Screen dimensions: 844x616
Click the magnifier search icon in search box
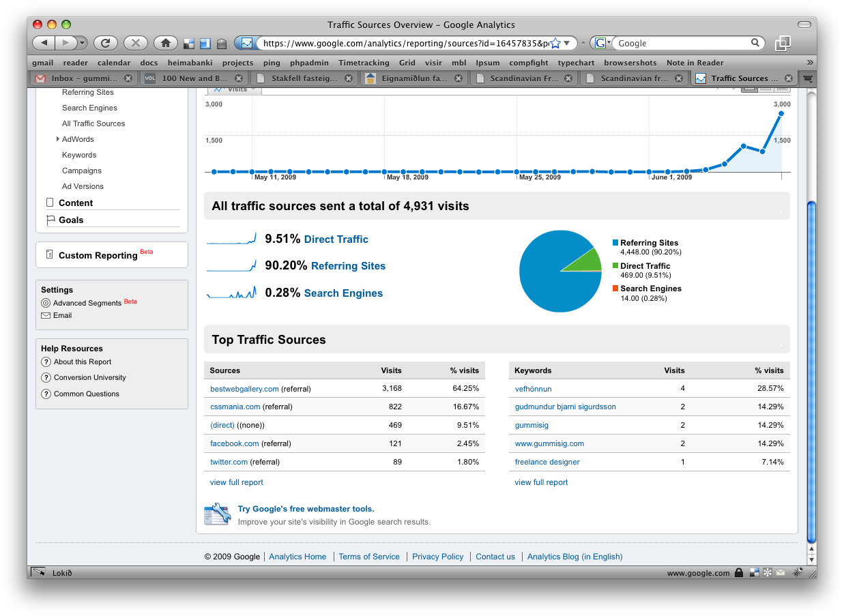pos(755,43)
